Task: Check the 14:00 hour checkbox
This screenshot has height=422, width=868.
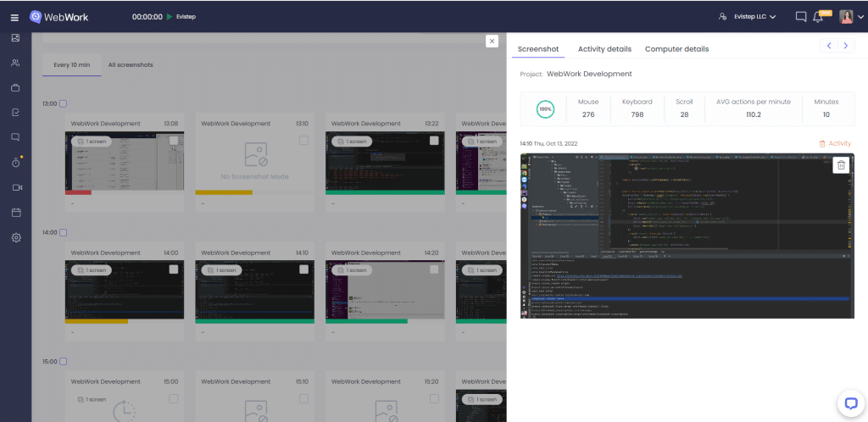Action: pyautogui.click(x=63, y=232)
